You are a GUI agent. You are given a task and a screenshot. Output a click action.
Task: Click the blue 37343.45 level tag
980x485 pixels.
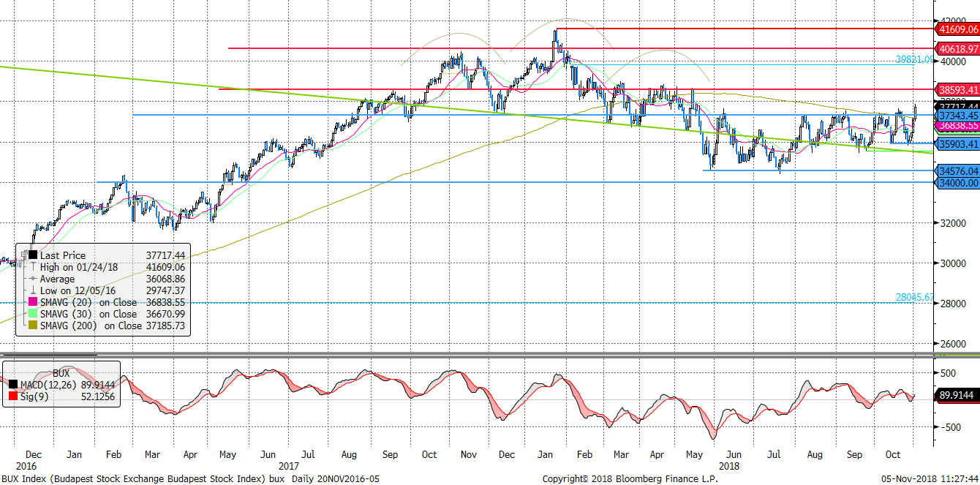[958, 116]
